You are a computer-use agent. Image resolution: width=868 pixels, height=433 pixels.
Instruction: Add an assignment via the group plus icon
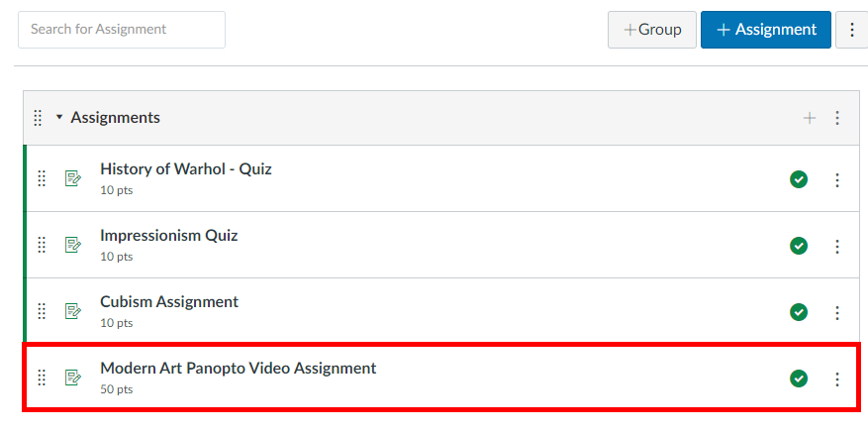tap(810, 118)
